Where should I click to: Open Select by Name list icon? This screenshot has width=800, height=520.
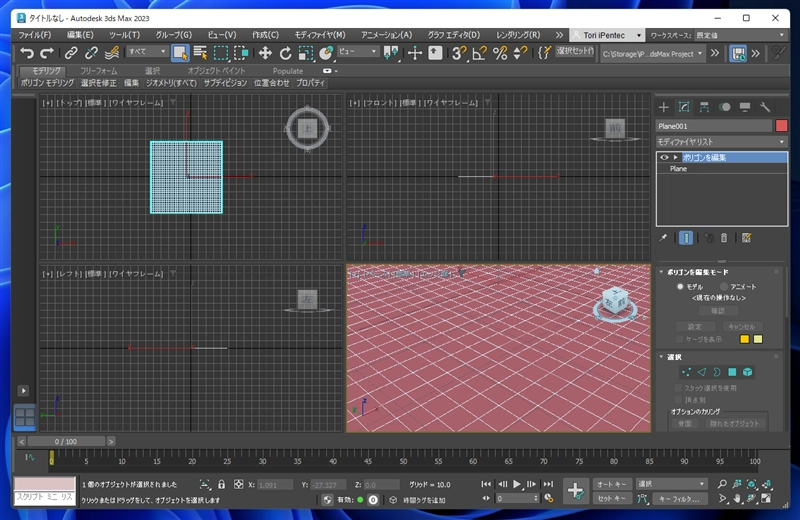pos(200,53)
